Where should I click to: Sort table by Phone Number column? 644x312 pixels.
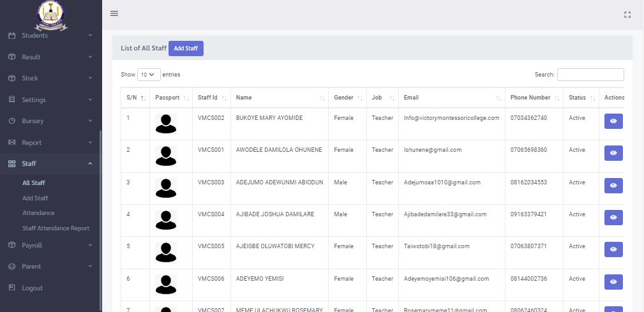(x=534, y=98)
